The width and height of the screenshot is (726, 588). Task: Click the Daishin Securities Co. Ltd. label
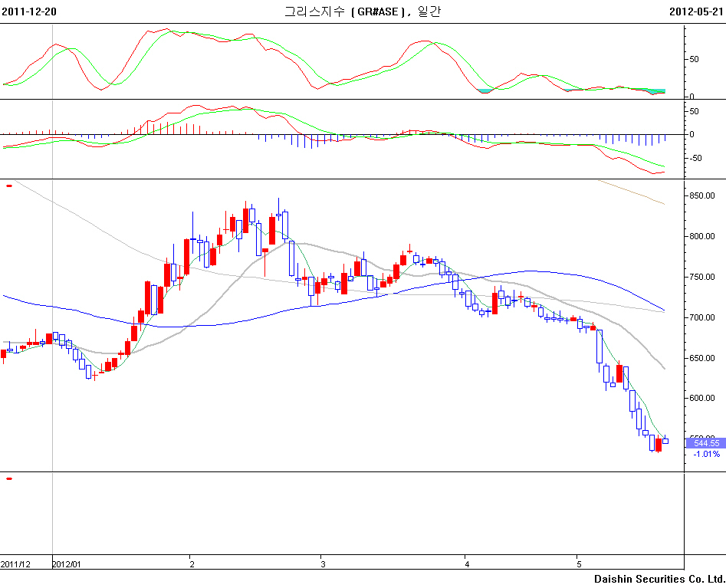click(659, 579)
